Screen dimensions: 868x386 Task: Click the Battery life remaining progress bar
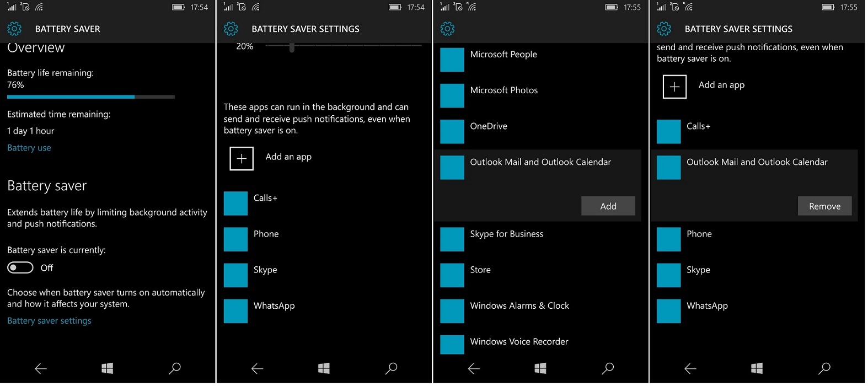tap(91, 97)
